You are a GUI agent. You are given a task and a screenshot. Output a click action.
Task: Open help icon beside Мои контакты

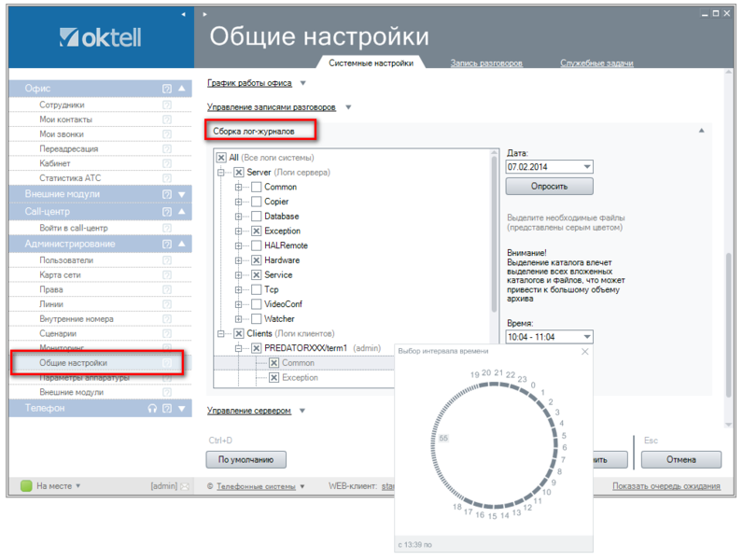pyautogui.click(x=167, y=119)
